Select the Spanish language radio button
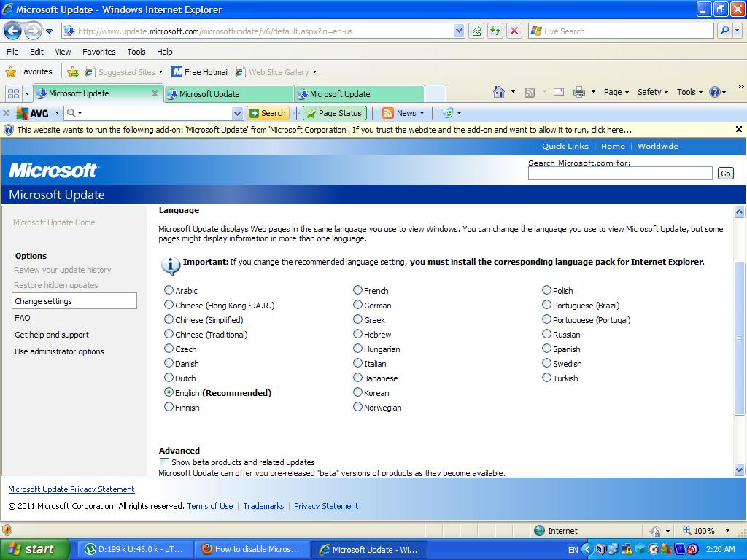This screenshot has width=747, height=560. (546, 349)
